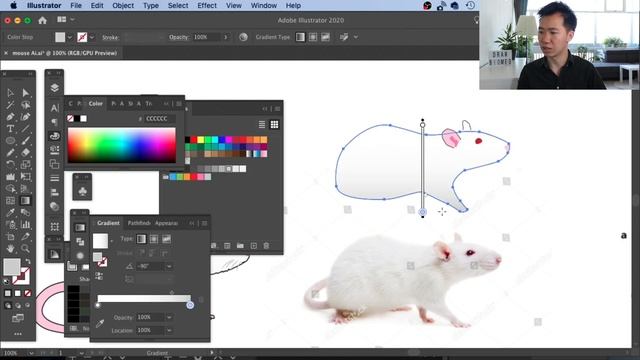Switch to the Pathfinder tab

139,223
